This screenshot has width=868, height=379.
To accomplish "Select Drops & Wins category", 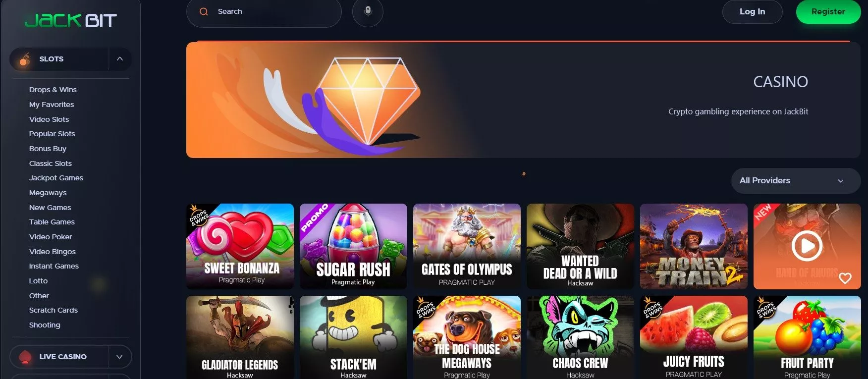I will [53, 90].
